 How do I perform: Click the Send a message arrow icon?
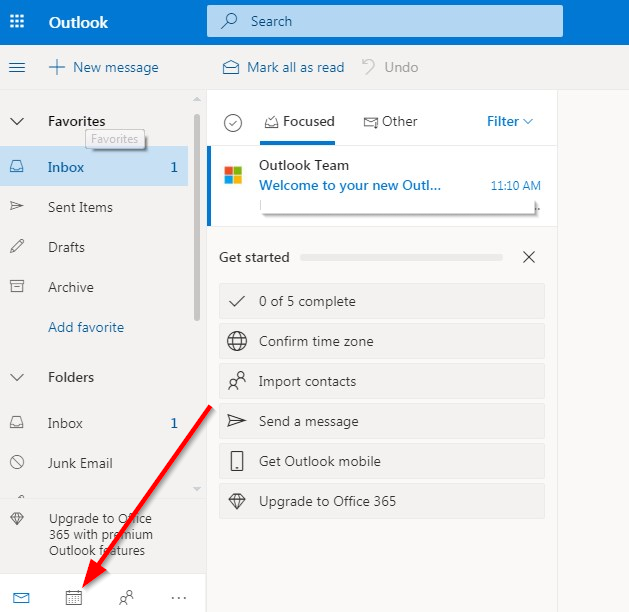click(237, 420)
